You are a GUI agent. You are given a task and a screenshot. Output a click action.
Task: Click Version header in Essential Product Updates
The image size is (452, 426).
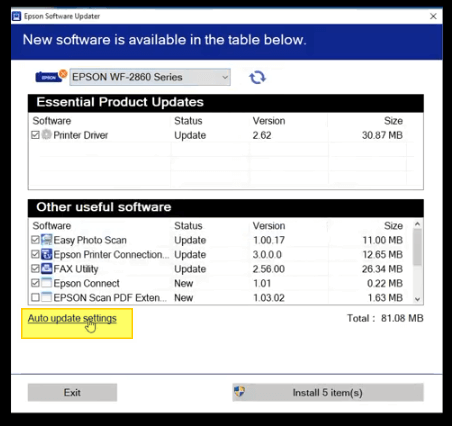coord(269,121)
